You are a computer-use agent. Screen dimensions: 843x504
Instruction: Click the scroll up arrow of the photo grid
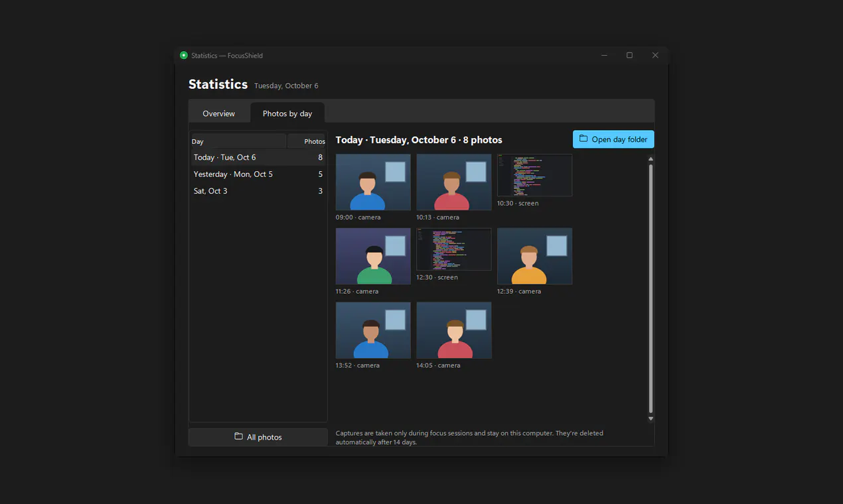tap(651, 158)
